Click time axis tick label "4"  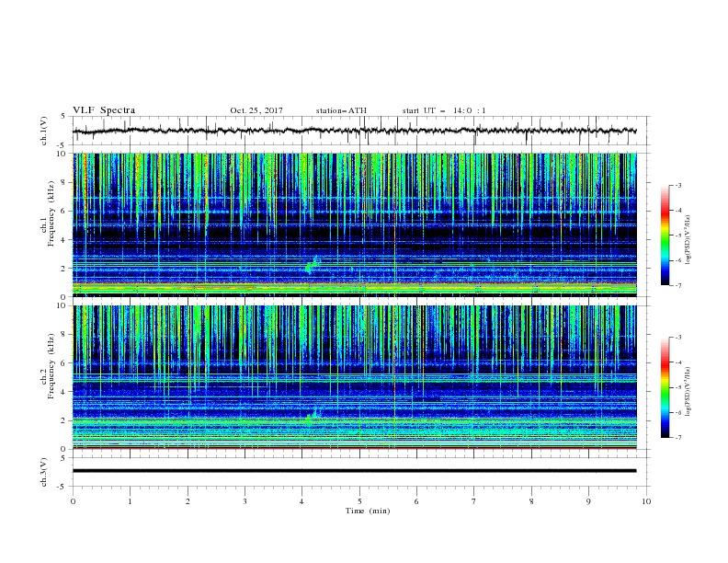tap(301, 501)
